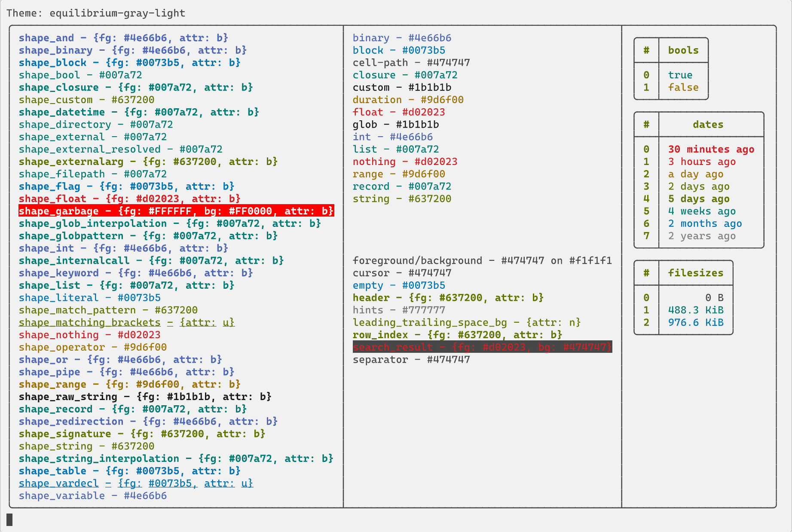Click the shape_signature row
The height and width of the screenshot is (532, 792).
142,434
